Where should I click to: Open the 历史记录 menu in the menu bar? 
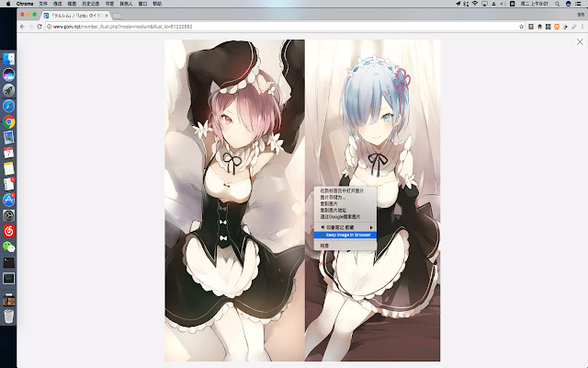(91, 4)
